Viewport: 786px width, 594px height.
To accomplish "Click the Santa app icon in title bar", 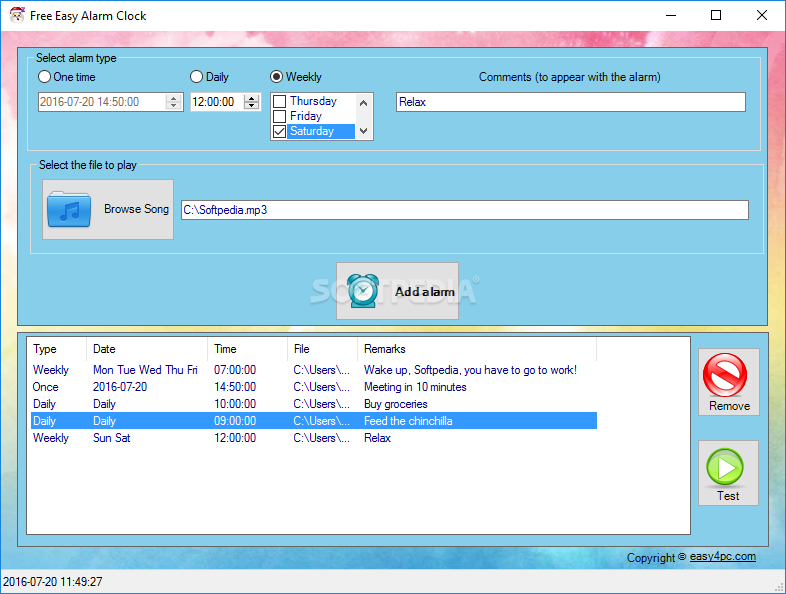I will pos(17,15).
